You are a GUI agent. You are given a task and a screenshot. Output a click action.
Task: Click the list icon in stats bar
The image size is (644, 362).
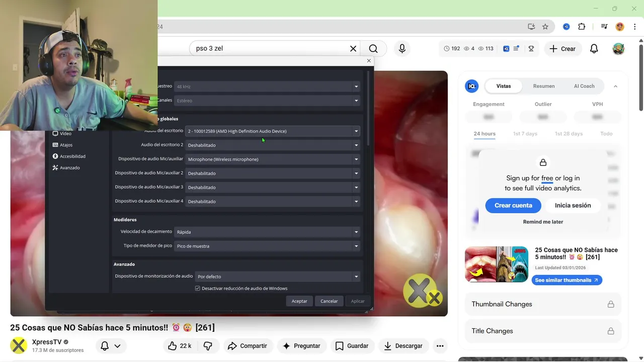tap(516, 49)
